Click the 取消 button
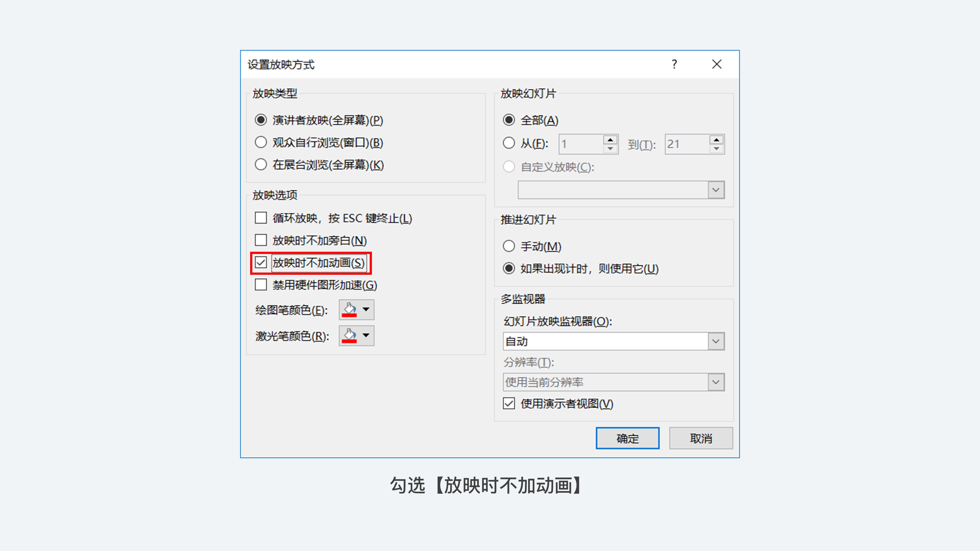The width and height of the screenshot is (980, 551). [701, 438]
